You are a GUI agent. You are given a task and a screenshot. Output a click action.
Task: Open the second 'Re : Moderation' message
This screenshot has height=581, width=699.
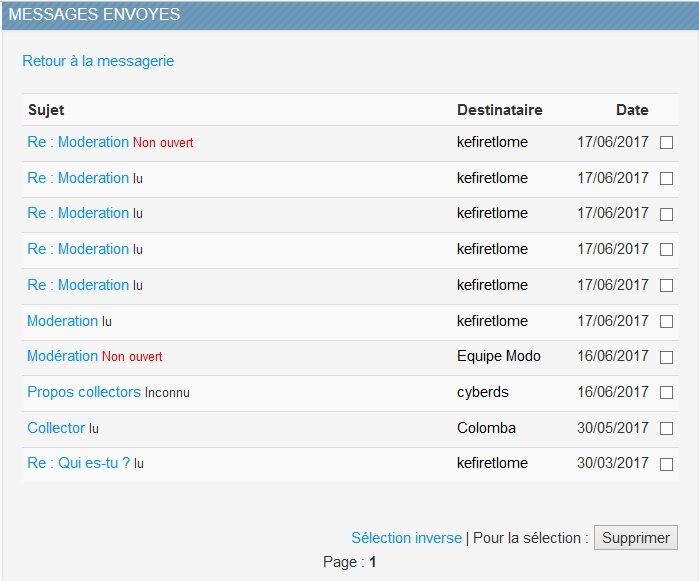pos(78,178)
